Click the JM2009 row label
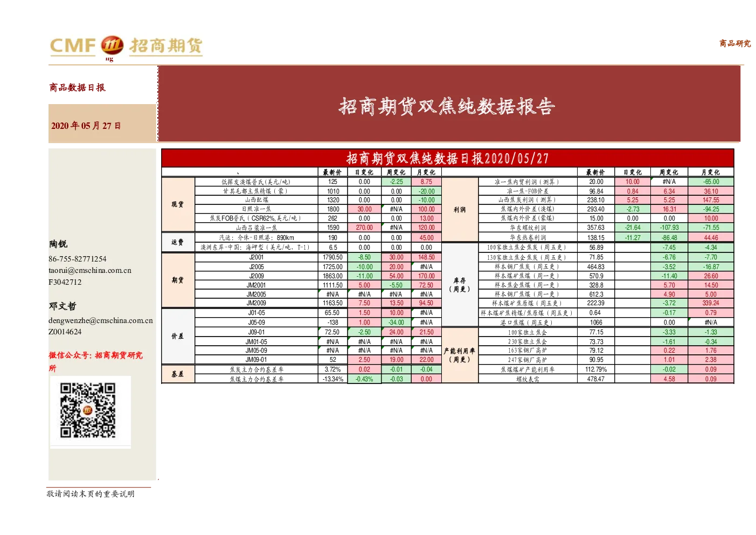 (x=256, y=303)
